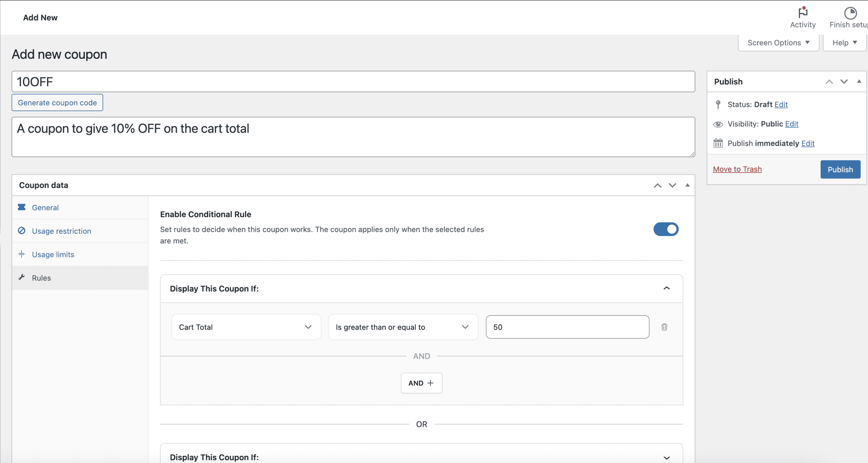This screenshot has height=463, width=868.
Task: Collapse the first Display This Coupon If section
Action: 666,288
